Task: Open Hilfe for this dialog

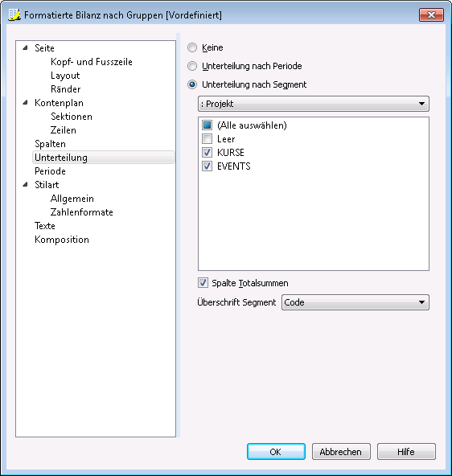Action: [x=406, y=452]
